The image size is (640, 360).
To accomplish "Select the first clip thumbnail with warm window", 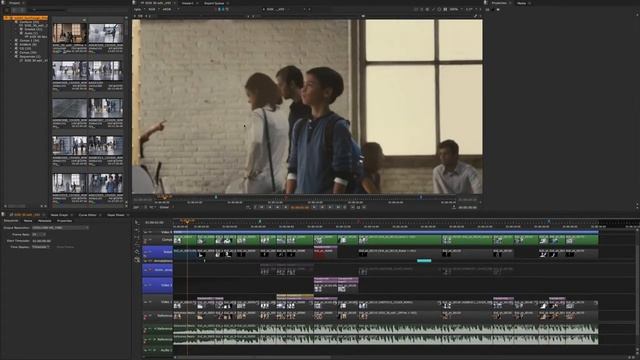I will coord(70,33).
